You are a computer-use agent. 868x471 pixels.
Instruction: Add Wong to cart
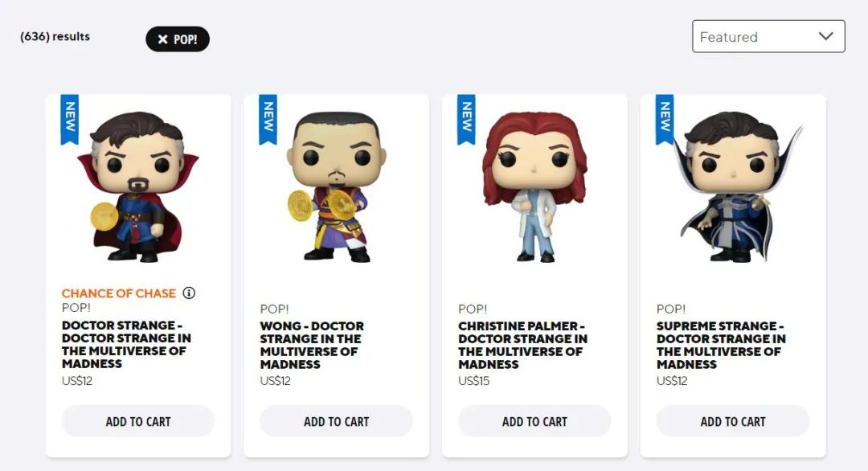336,421
